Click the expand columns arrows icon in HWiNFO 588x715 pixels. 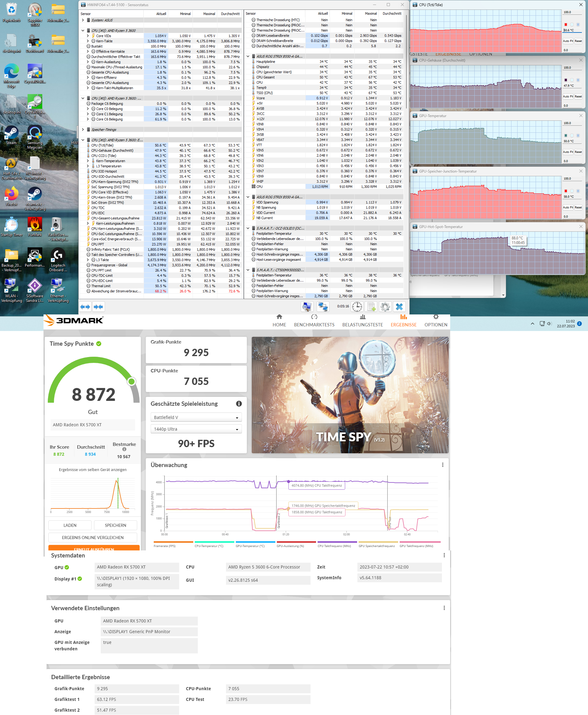[x=85, y=307]
